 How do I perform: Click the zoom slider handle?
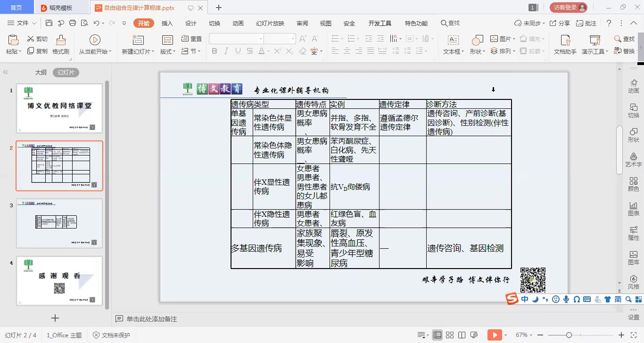tap(569, 335)
